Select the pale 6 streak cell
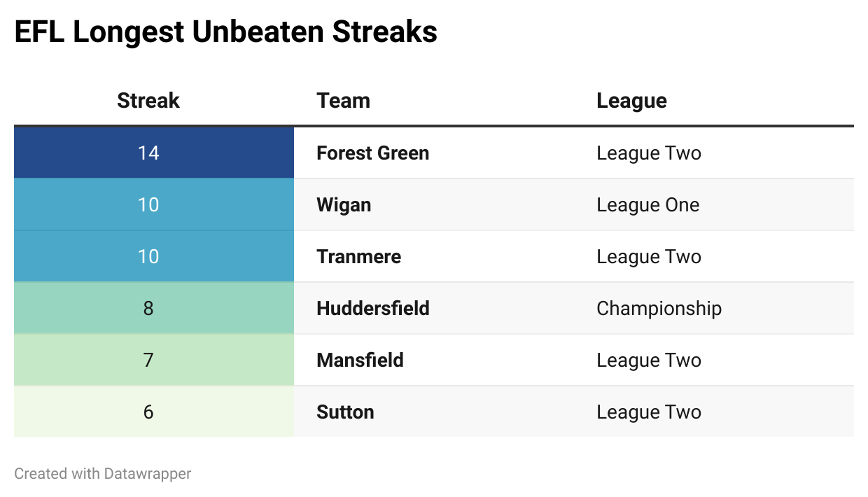 click(x=154, y=412)
